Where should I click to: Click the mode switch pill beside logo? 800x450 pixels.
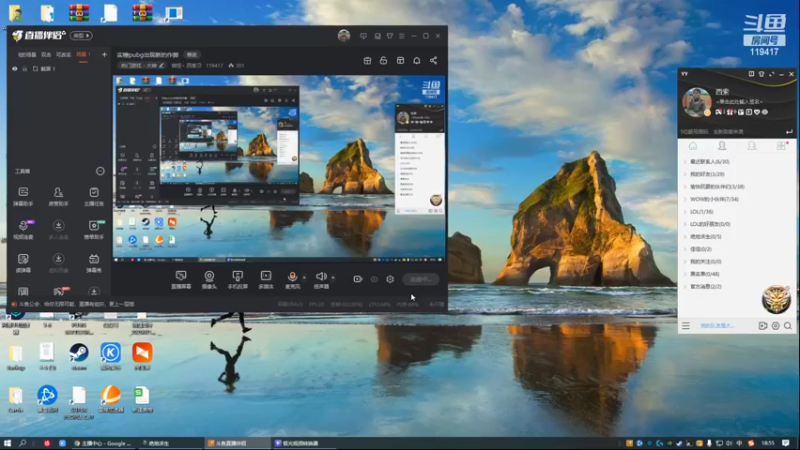(x=81, y=36)
